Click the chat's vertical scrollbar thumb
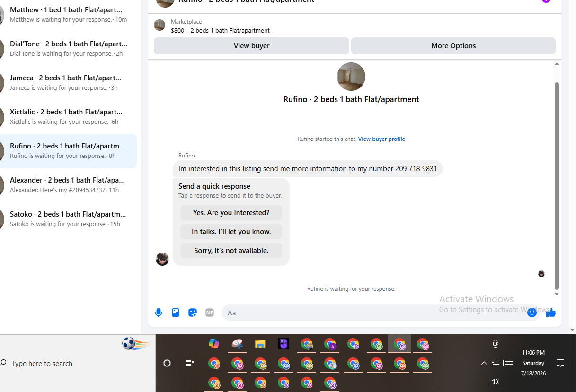 557,186
